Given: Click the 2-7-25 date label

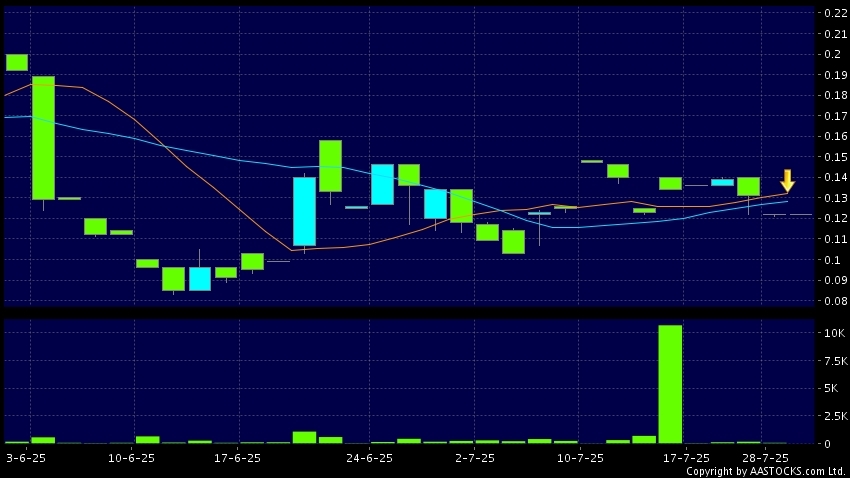Looking at the screenshot, I should [475, 458].
